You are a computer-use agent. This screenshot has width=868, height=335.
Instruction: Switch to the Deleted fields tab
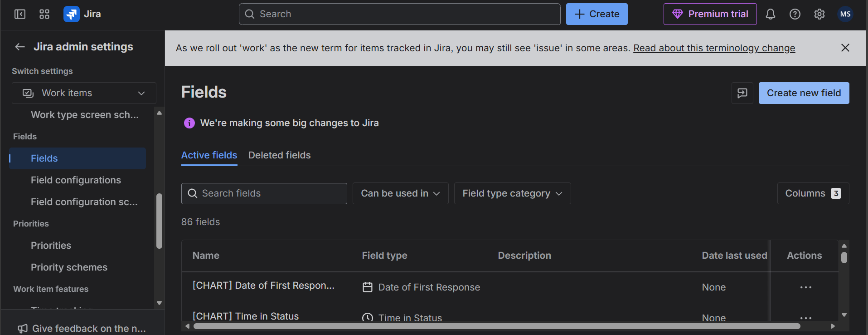pos(280,155)
